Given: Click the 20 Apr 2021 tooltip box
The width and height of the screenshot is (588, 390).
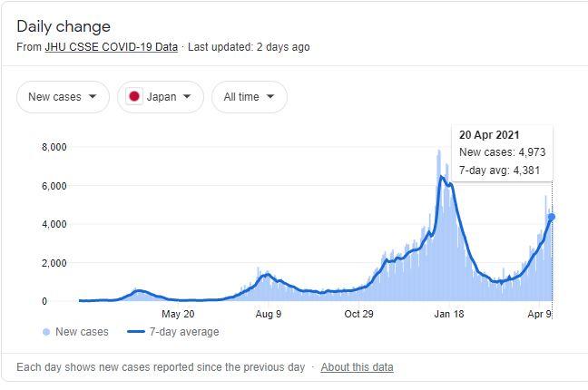Looking at the screenshot, I should (x=502, y=152).
